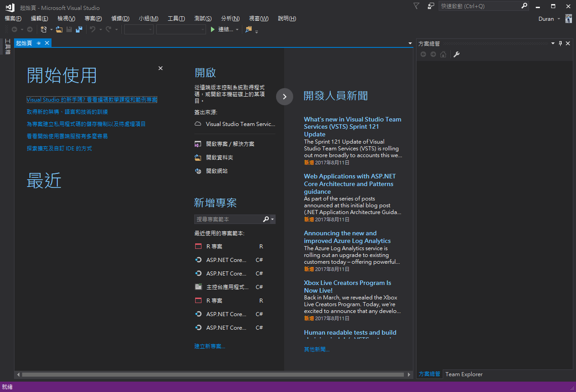Screen dimensions: 576x392
Task: Open the solution platforms combo box
Action: coord(181,29)
